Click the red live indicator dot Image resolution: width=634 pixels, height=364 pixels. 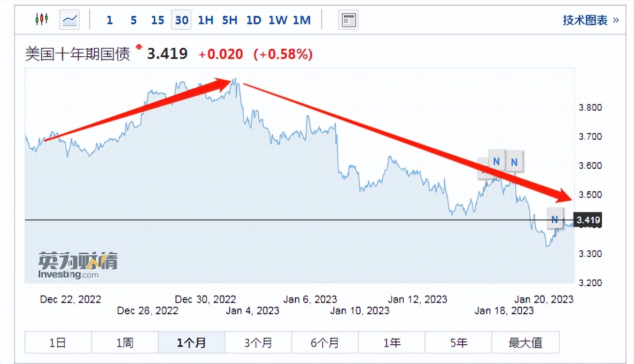(139, 47)
